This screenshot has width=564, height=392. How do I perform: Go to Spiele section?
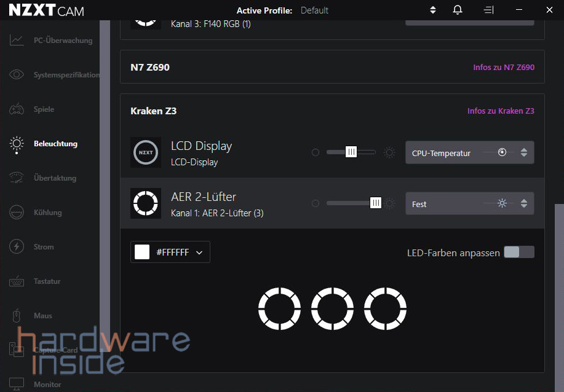[44, 109]
